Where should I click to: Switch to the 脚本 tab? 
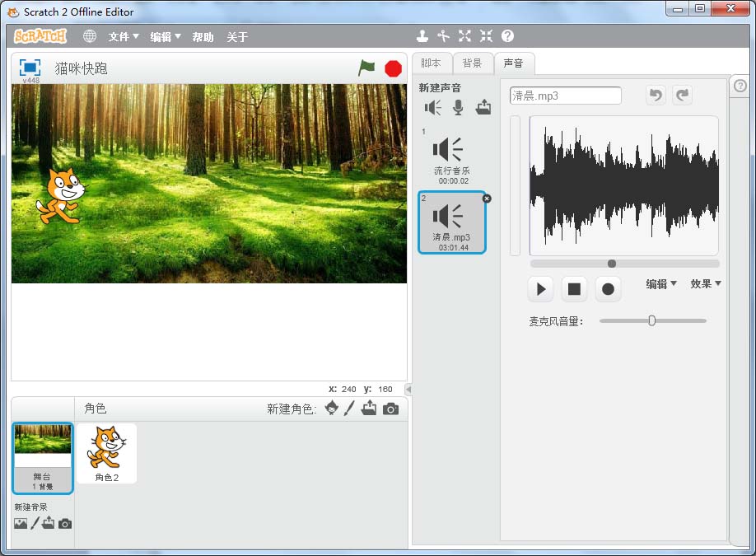[431, 63]
